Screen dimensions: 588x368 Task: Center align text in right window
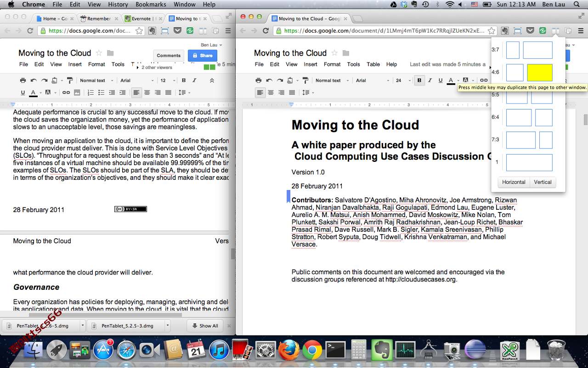[271, 92]
